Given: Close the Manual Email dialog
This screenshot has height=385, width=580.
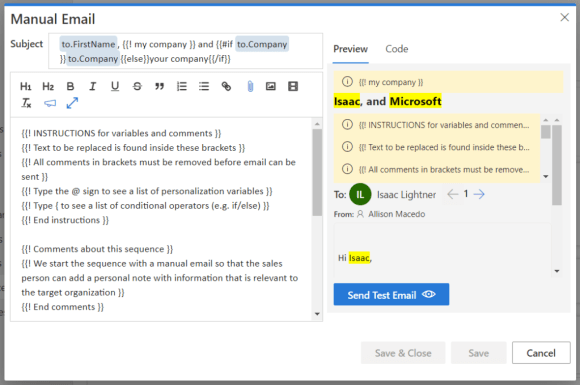Looking at the screenshot, I should tap(564, 17).
